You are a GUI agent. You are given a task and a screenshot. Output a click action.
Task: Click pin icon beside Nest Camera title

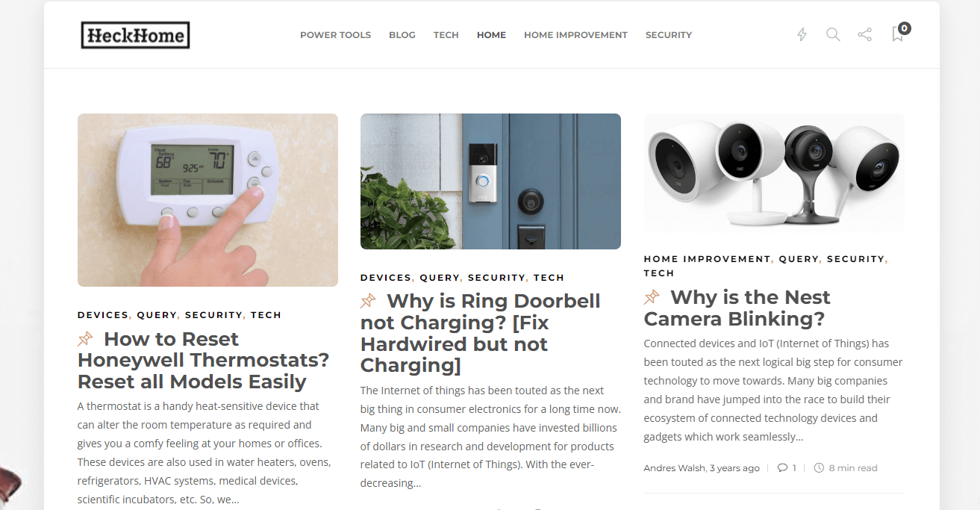(x=652, y=297)
